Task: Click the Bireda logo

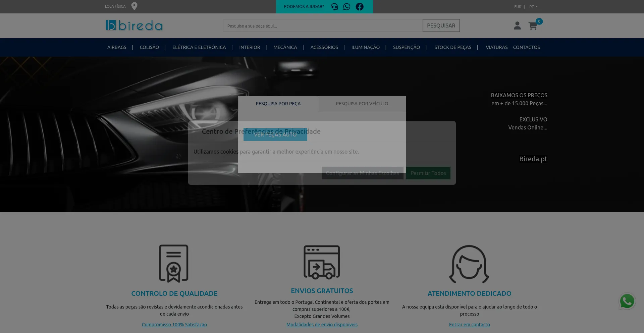Action: click(x=134, y=25)
